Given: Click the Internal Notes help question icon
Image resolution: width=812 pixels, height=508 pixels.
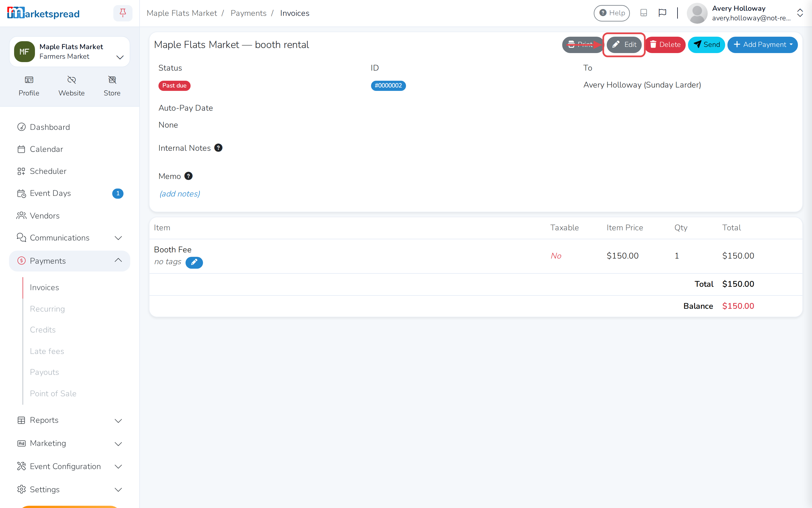Looking at the screenshot, I should [218, 148].
